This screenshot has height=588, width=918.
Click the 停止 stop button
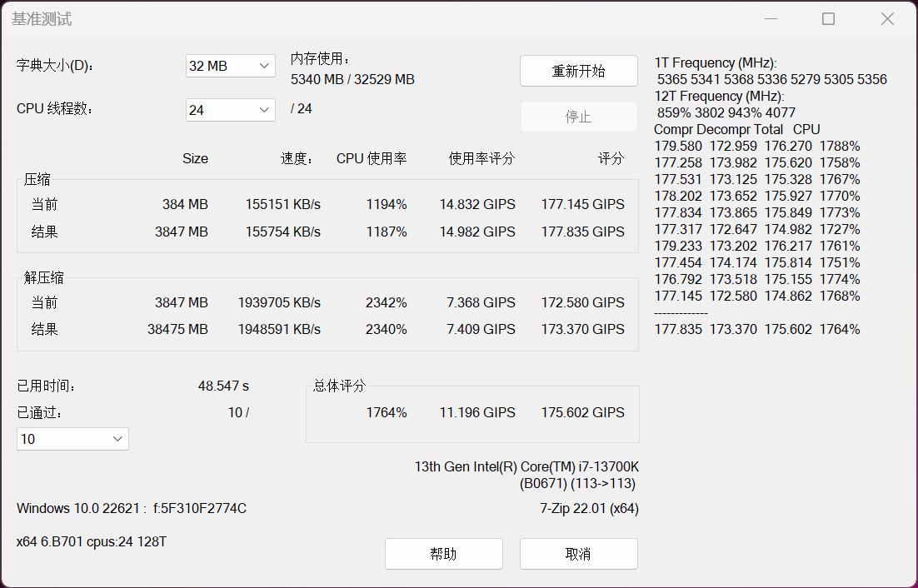pyautogui.click(x=578, y=116)
